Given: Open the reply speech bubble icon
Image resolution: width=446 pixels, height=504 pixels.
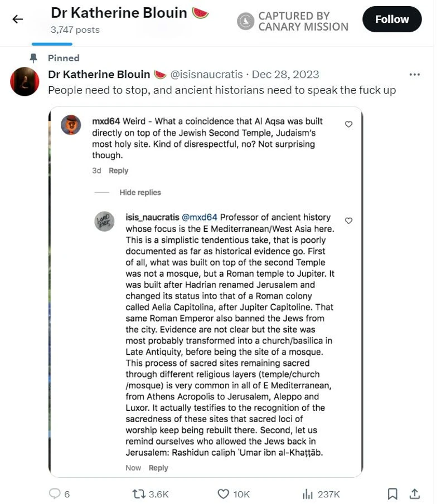Looking at the screenshot, I should tap(54, 493).
